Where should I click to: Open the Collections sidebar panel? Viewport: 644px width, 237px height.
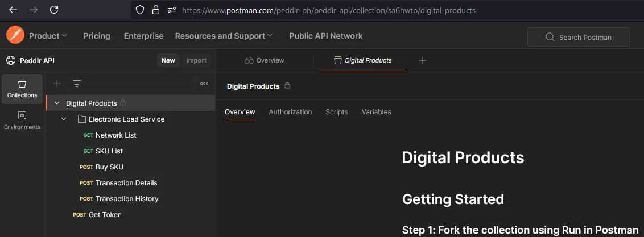(22, 89)
